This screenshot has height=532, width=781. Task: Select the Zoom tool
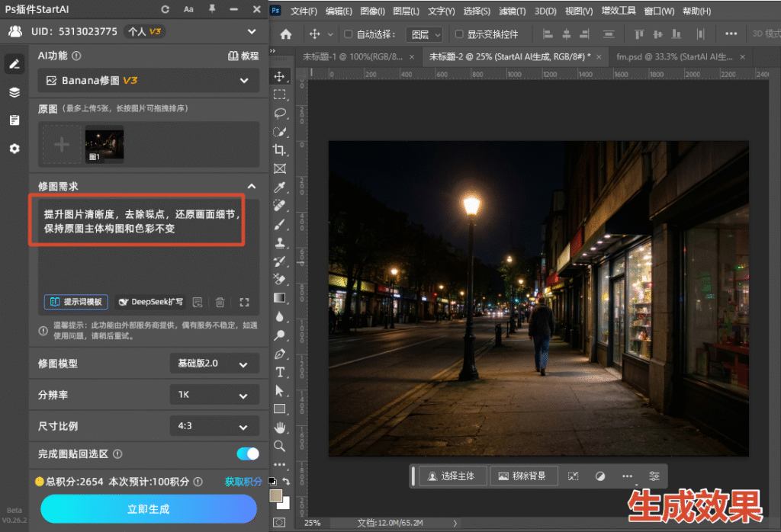tap(279, 446)
